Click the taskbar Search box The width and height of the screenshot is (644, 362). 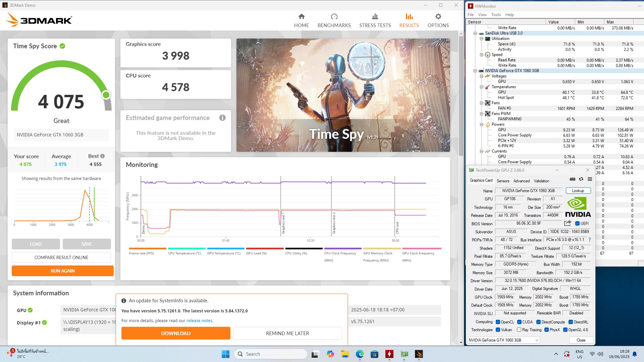tap(270, 354)
